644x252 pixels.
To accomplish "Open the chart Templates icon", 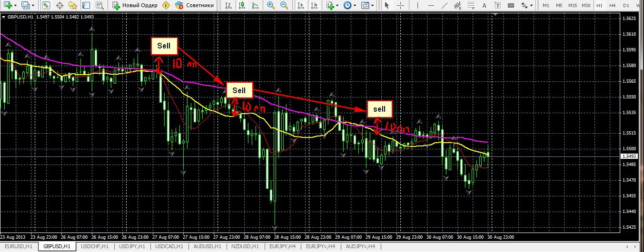I will click(365, 6).
